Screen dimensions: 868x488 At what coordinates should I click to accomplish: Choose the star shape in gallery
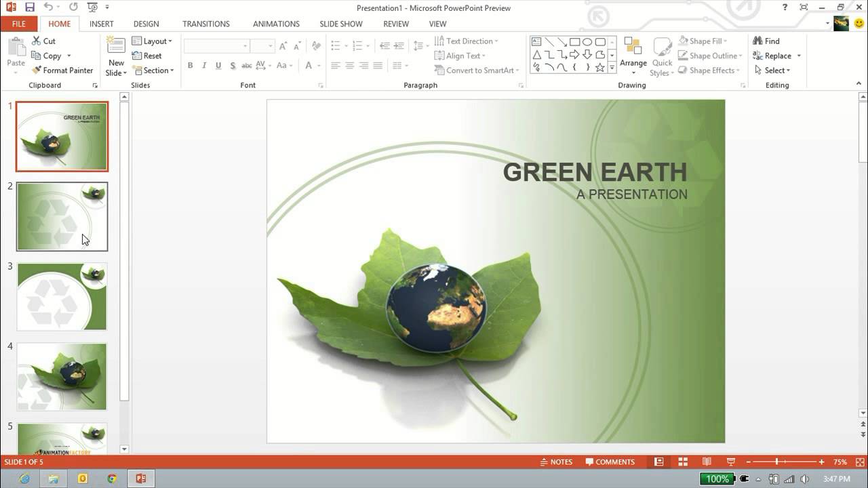[x=599, y=67]
